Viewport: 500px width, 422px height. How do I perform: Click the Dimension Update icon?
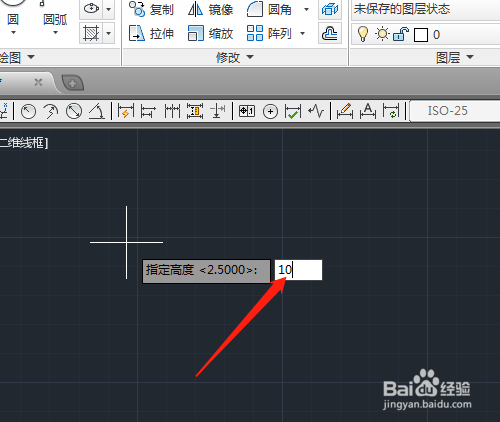click(391, 111)
